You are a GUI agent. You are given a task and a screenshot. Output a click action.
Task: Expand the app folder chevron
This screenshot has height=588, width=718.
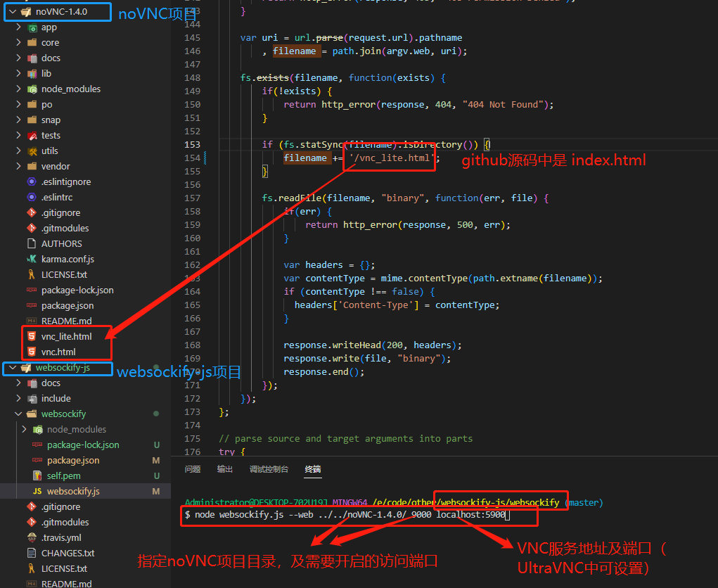coord(18,27)
